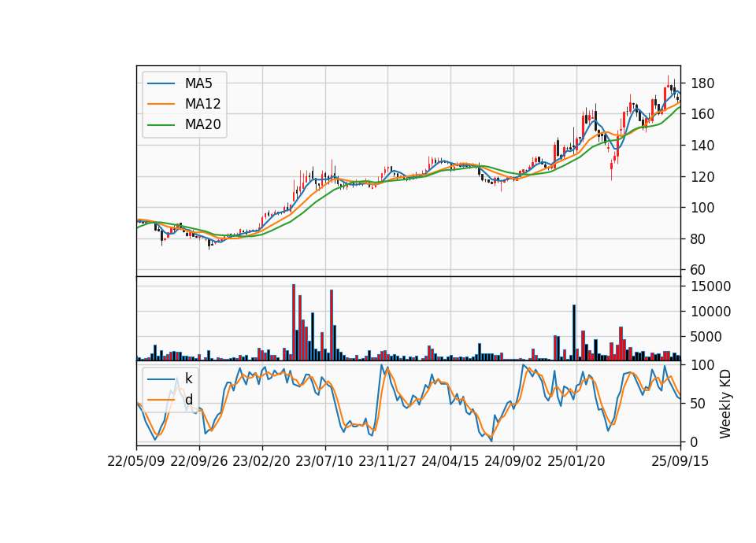
Task: Click the MA12 legend label
Action: pos(202,104)
